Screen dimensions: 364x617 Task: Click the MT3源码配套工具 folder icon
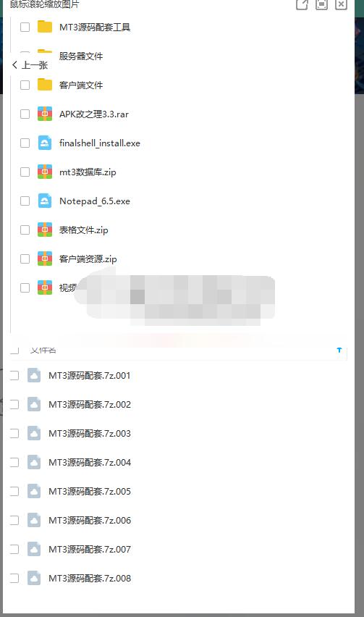click(45, 27)
